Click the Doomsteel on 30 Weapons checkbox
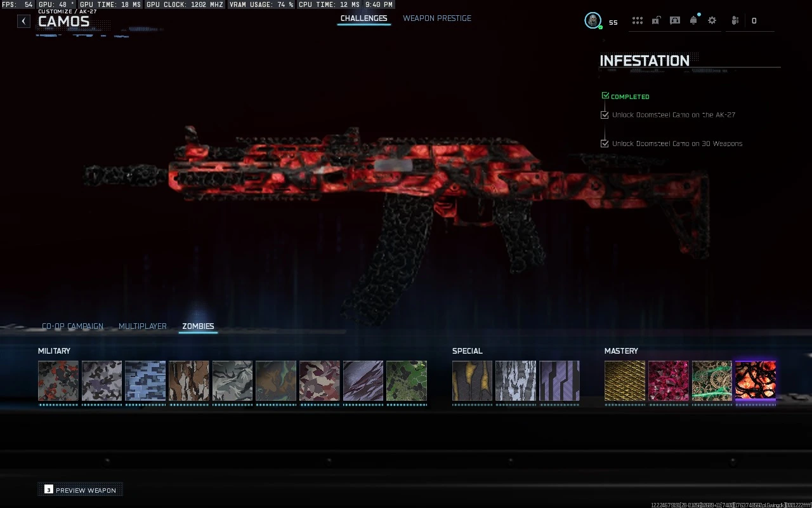 pos(605,144)
